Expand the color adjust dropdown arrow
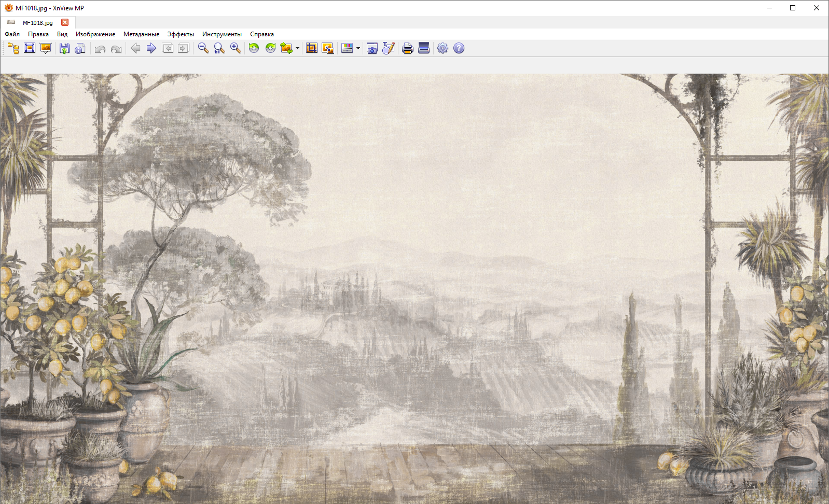The height and width of the screenshot is (504, 829). (x=358, y=48)
